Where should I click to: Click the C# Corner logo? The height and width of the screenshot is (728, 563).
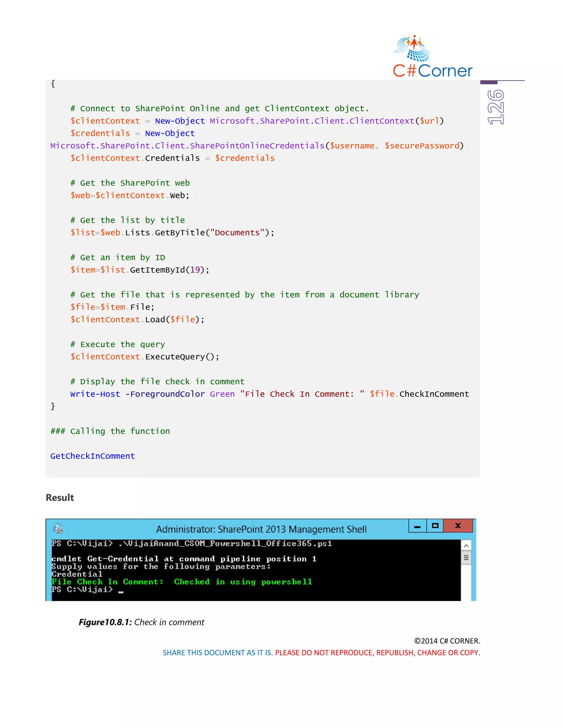click(x=433, y=57)
